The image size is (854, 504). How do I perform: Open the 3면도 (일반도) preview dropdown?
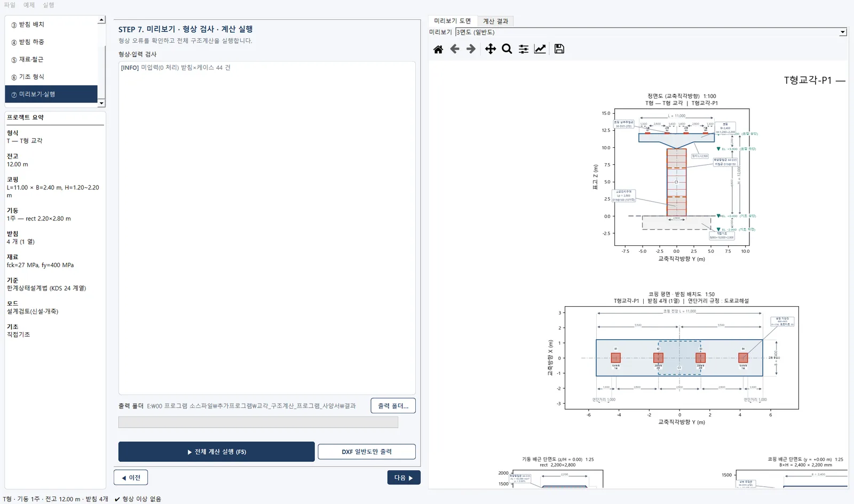(651, 32)
